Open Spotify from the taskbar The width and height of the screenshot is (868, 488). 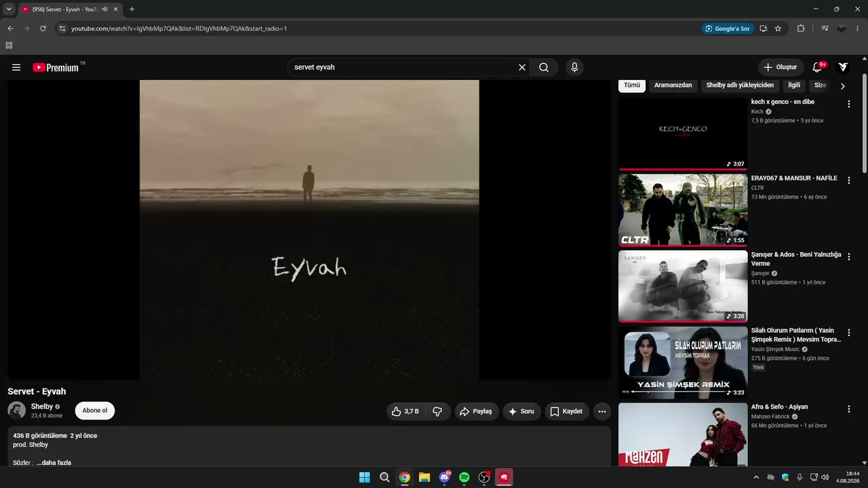click(465, 477)
